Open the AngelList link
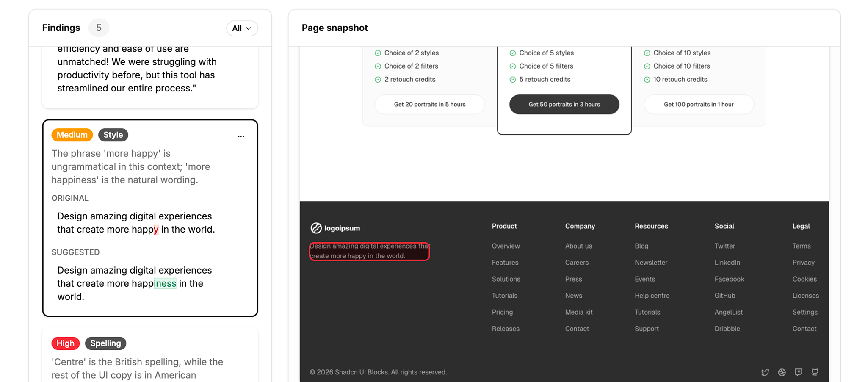 (x=728, y=312)
